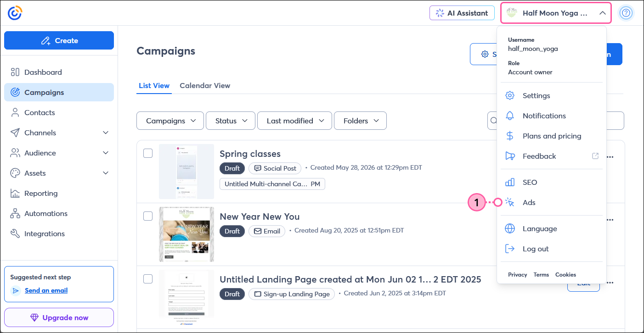Open the Cookies link
The width and height of the screenshot is (644, 333).
565,275
